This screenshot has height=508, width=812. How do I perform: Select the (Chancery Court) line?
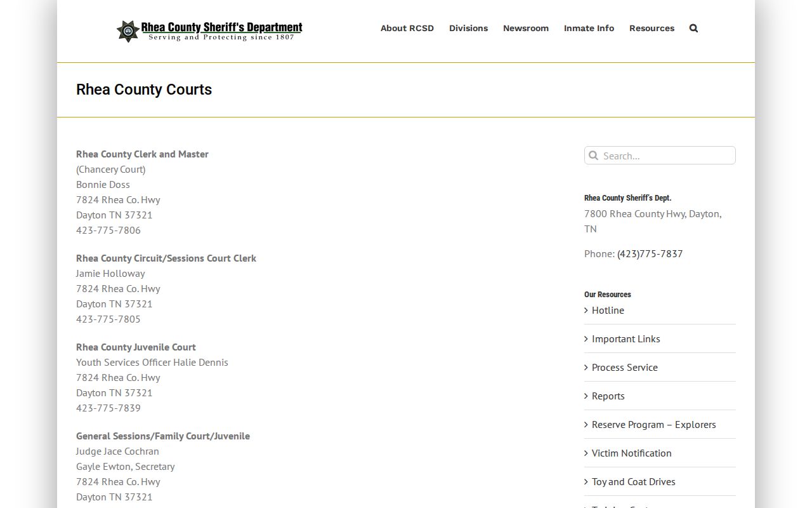point(111,169)
